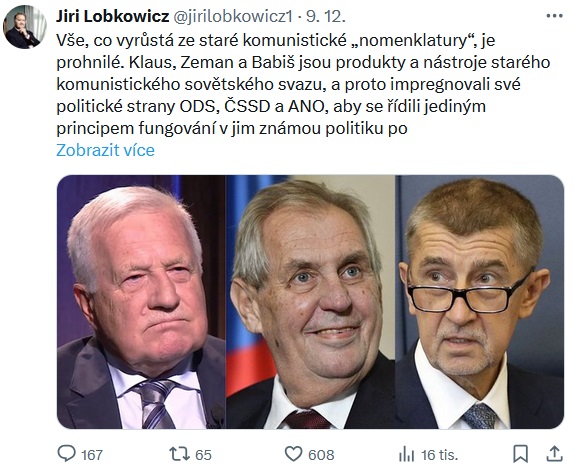
Task: Click the 167 replies count
Action: (x=92, y=455)
